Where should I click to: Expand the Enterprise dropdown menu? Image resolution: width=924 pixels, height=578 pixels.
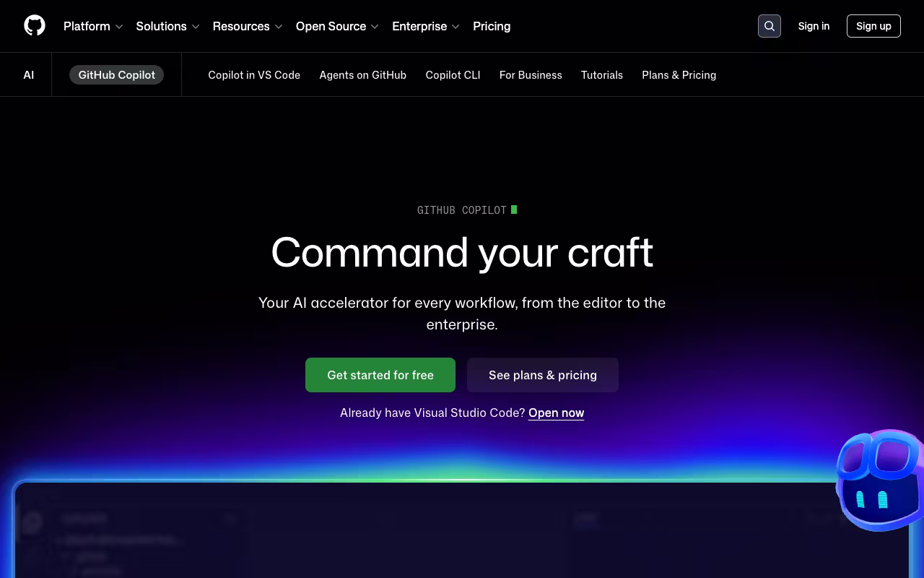pos(426,26)
